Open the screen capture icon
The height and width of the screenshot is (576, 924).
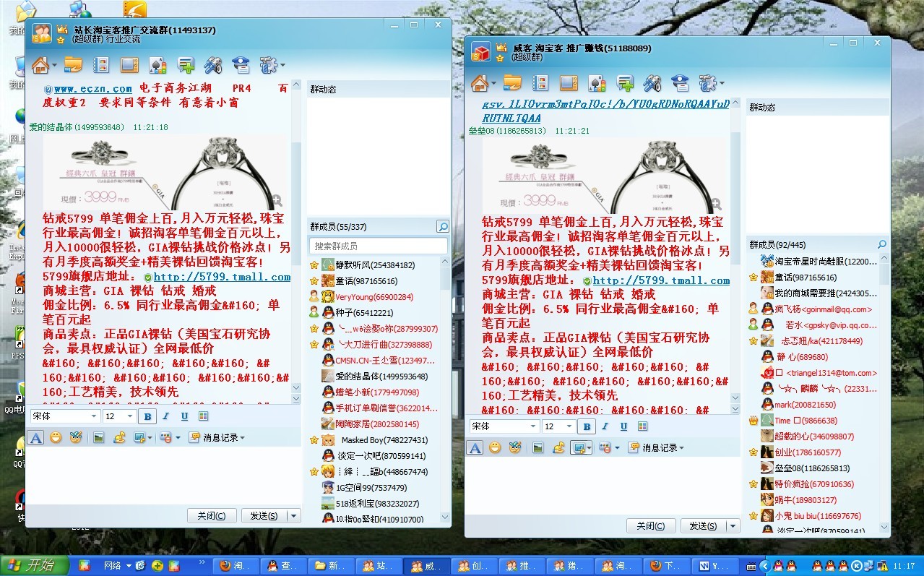(x=142, y=437)
